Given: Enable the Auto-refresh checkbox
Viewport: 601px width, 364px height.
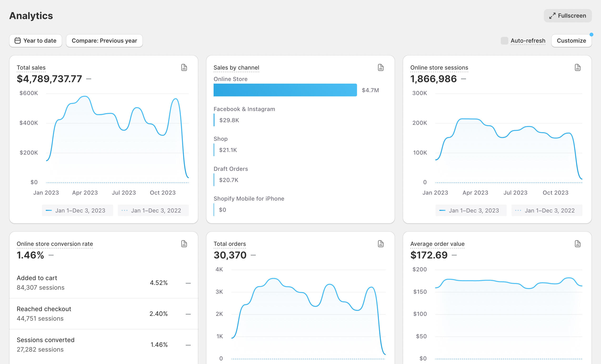Looking at the screenshot, I should (x=504, y=40).
